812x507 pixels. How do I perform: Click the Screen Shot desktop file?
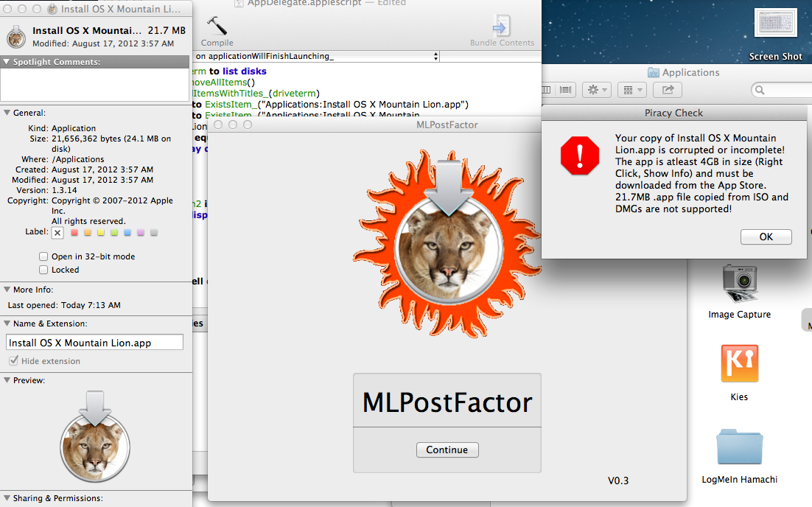[x=775, y=23]
